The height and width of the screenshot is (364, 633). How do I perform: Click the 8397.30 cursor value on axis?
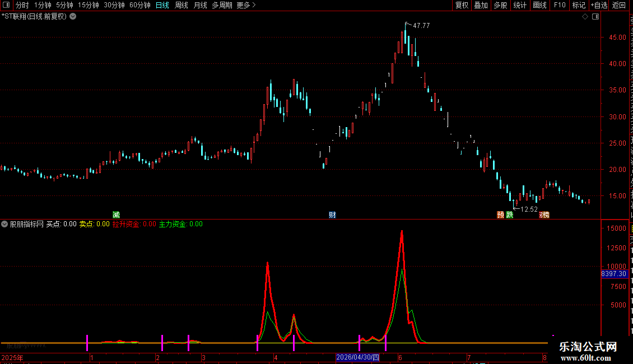tap(613, 274)
